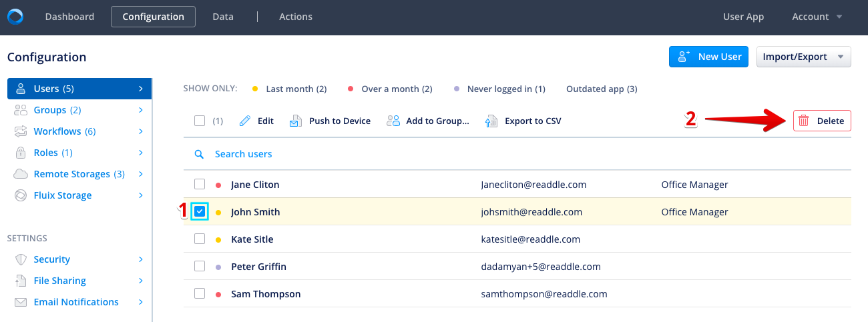
Task: Click the Edit pencil icon
Action: [245, 121]
